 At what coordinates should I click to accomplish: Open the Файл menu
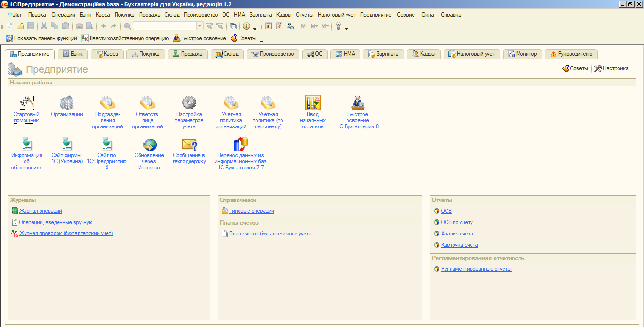[14, 15]
